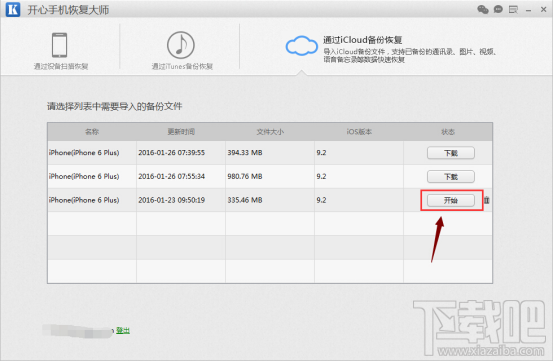The width and height of the screenshot is (553, 361).
Task: Open the feedback message icon in title bar
Action: [513, 10]
